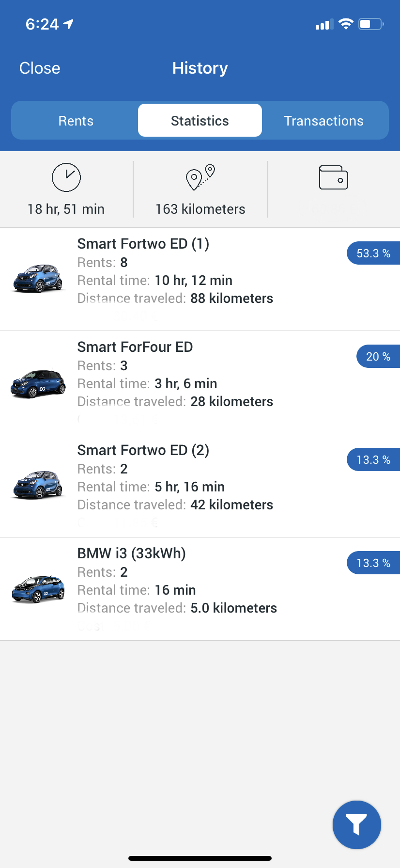Tap the 163 kilometers total label
Screen dimensions: 400x868
[200, 209]
